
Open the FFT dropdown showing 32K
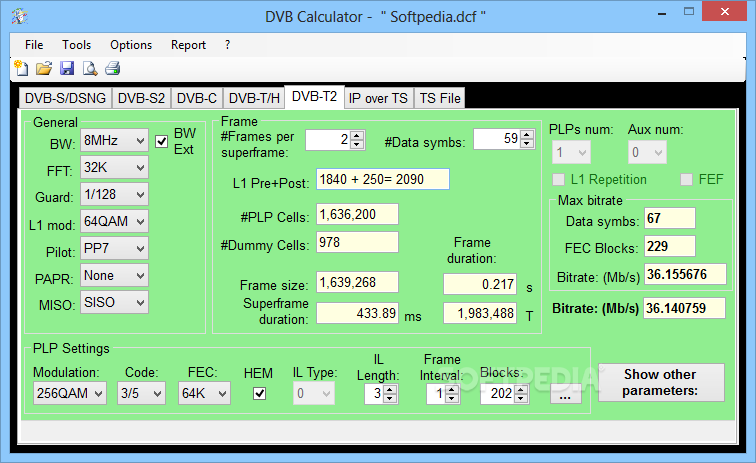click(x=114, y=167)
